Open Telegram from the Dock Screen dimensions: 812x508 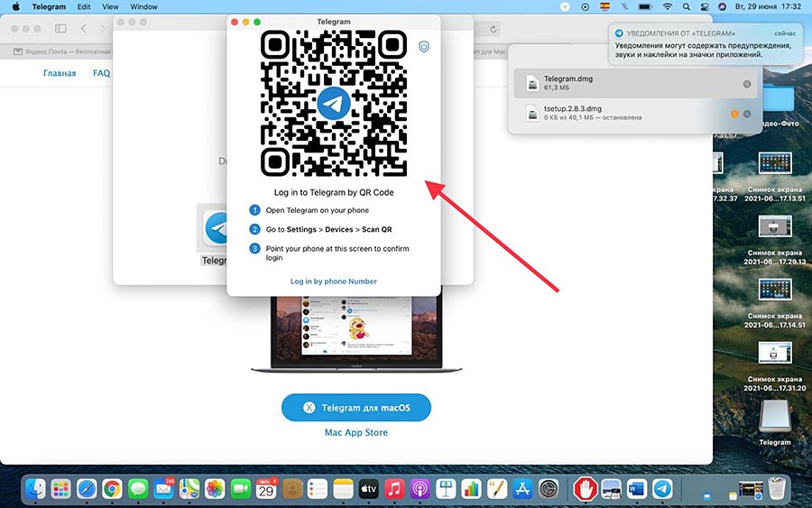pyautogui.click(x=662, y=488)
